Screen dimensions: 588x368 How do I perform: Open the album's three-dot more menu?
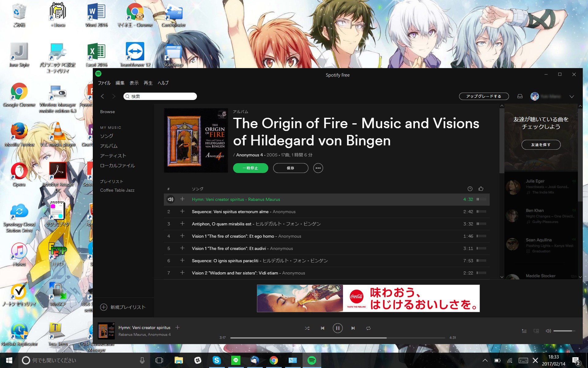click(318, 168)
